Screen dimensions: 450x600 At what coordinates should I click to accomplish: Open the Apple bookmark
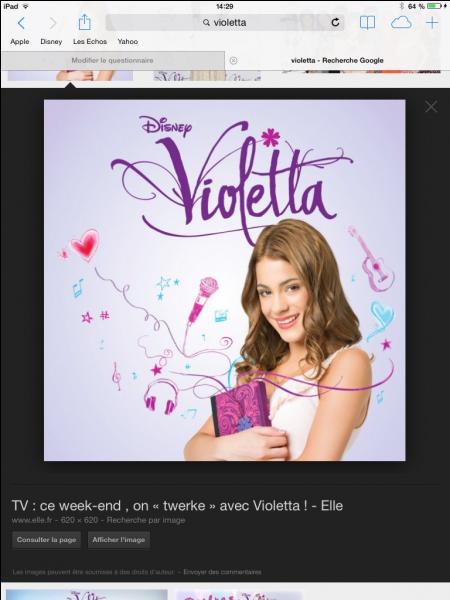(x=20, y=41)
